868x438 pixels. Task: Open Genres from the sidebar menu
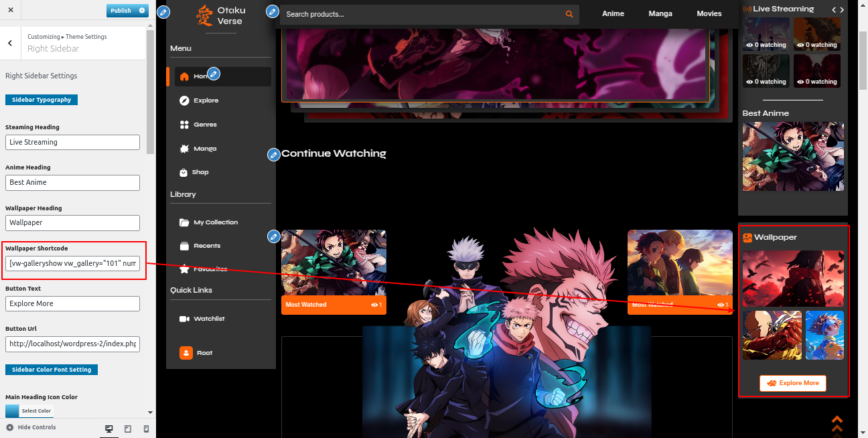pyautogui.click(x=205, y=125)
